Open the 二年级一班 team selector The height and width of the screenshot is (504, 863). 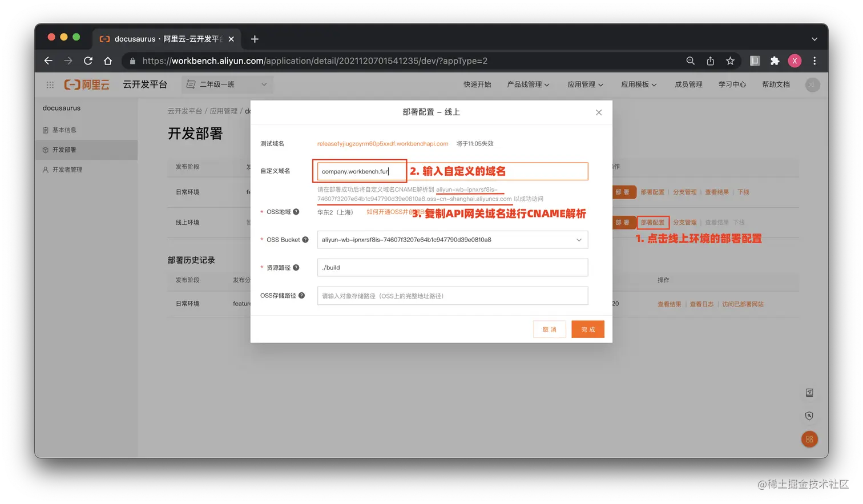point(227,84)
